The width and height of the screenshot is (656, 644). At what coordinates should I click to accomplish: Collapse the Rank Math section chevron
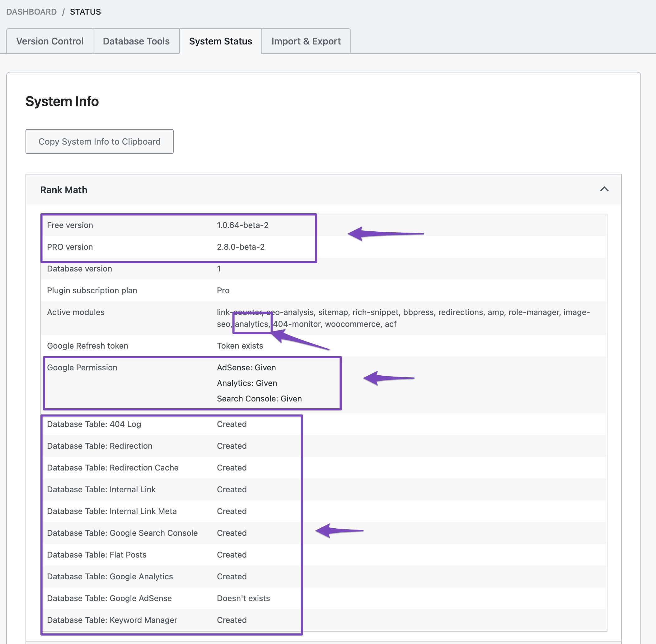tap(604, 189)
